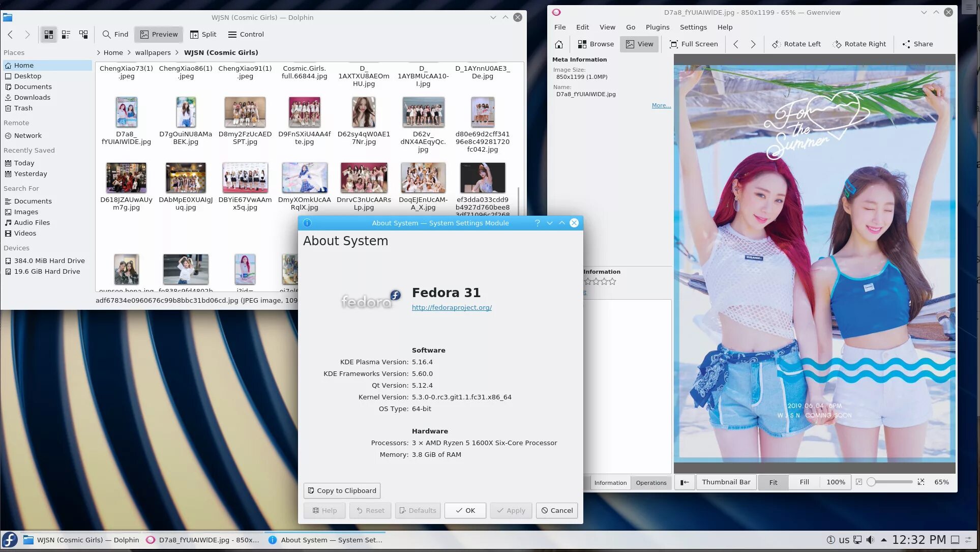Open the Fedora application launcher
Screen dimensions: 980x552
point(10,540)
